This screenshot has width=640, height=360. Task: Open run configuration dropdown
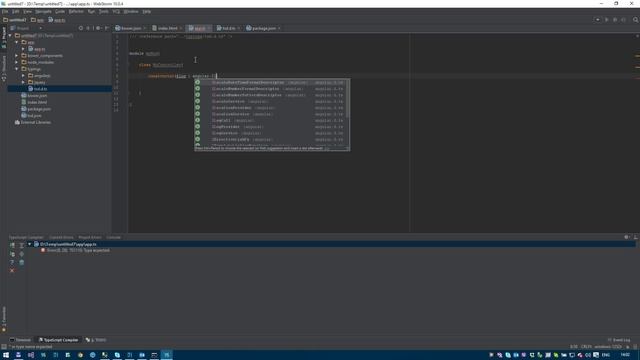[x=598, y=20]
